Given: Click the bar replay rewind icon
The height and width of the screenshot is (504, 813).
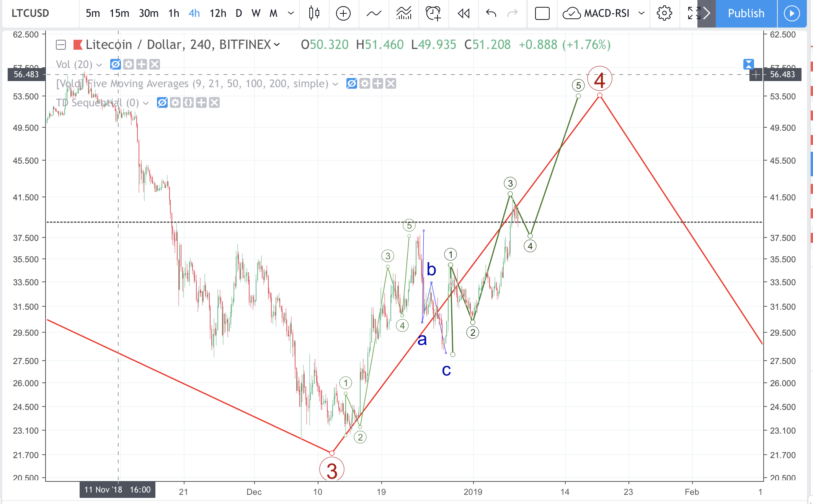Looking at the screenshot, I should coord(464,13).
